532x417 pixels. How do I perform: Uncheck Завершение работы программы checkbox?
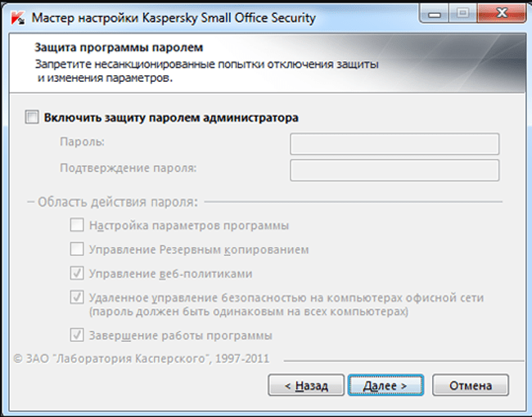[77, 334]
